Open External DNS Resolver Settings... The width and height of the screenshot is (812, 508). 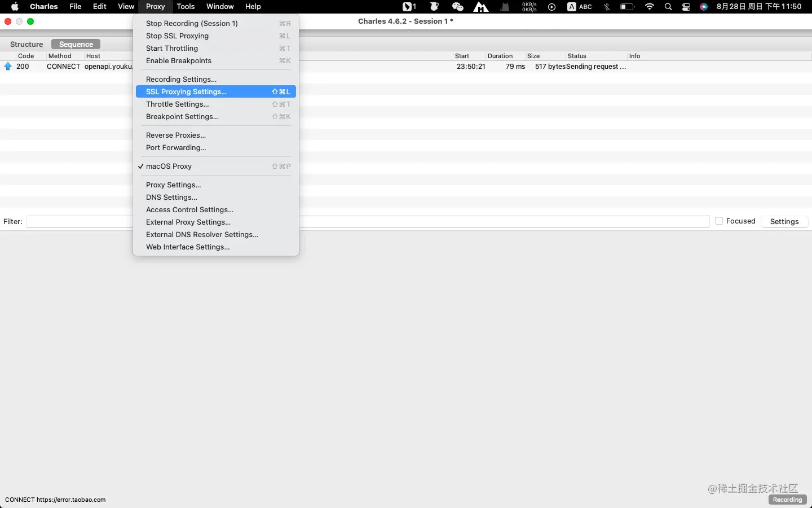pos(216,235)
